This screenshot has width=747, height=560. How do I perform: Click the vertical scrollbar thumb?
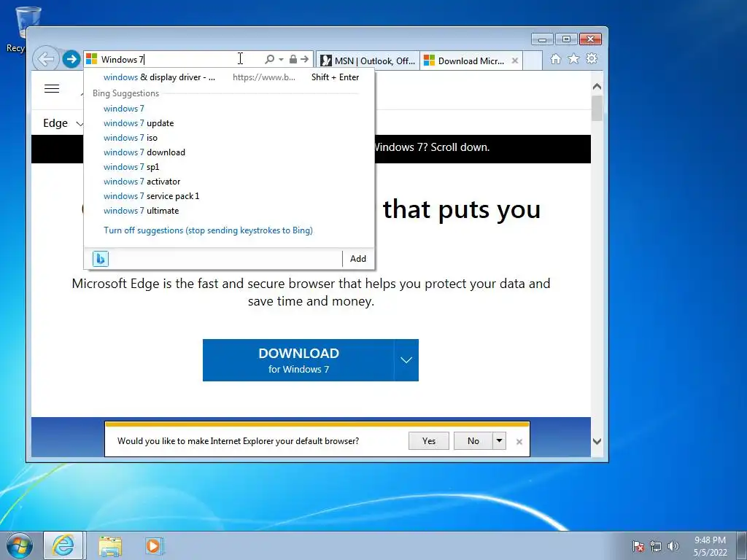597,108
